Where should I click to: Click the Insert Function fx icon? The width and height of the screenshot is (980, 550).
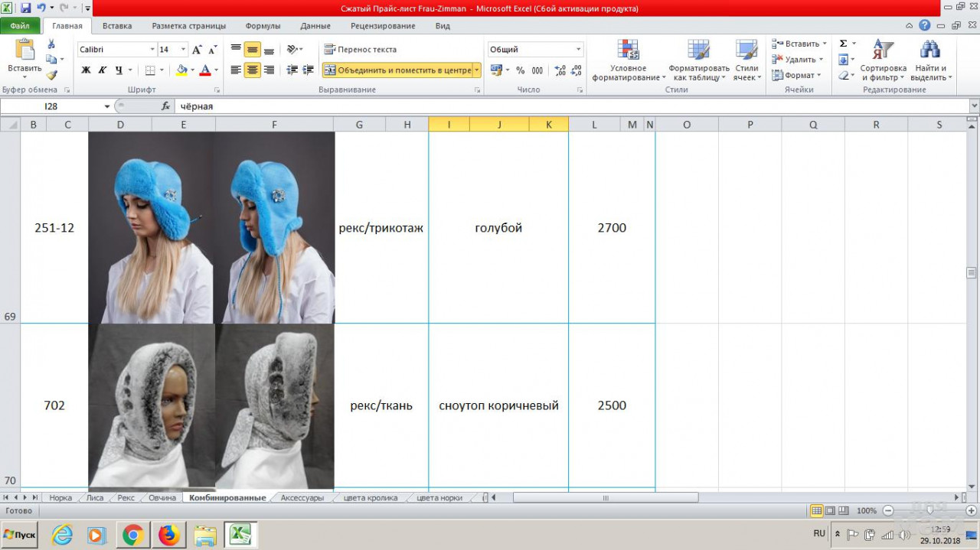(165, 106)
